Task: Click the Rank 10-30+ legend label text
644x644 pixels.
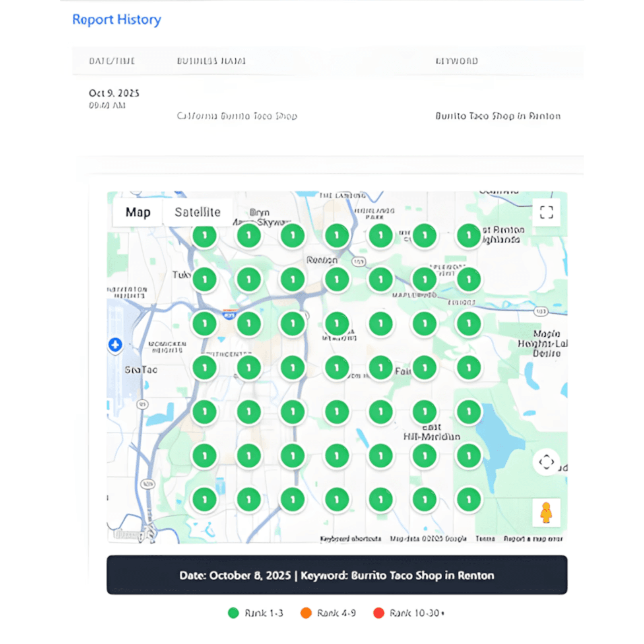Action: [417, 613]
